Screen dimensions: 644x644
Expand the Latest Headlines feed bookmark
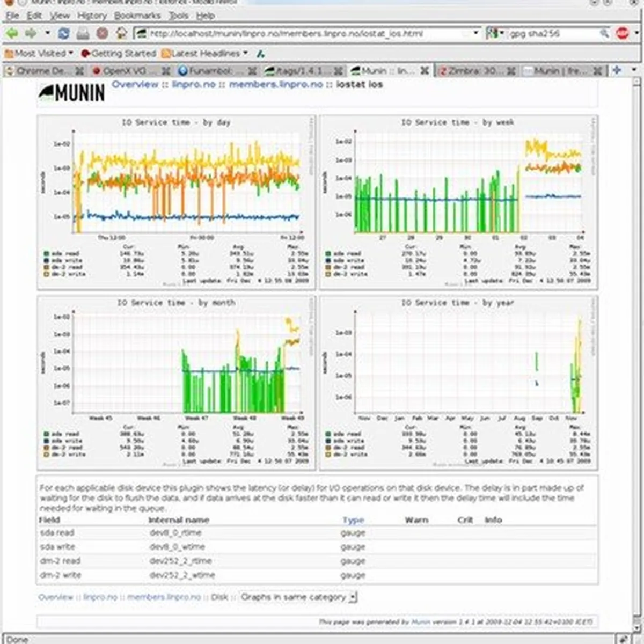point(204,53)
